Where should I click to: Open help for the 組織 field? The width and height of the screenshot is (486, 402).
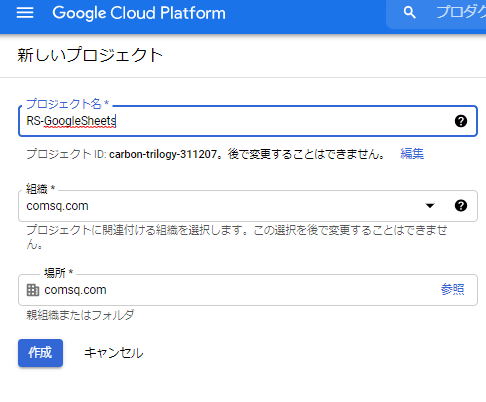click(461, 206)
